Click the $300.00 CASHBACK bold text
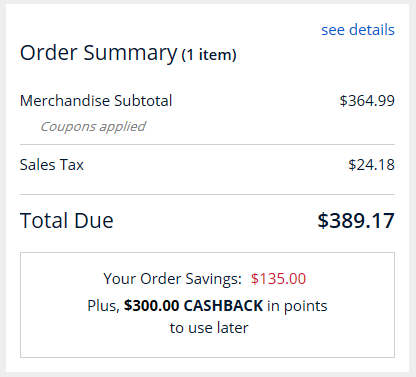This screenshot has width=416, height=377. (x=193, y=306)
